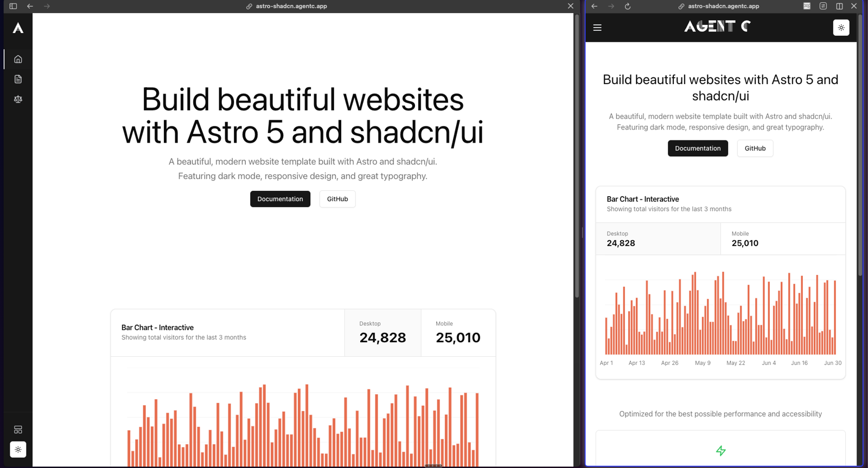Go forward in the right browser window
868x468 pixels.
tap(611, 7)
